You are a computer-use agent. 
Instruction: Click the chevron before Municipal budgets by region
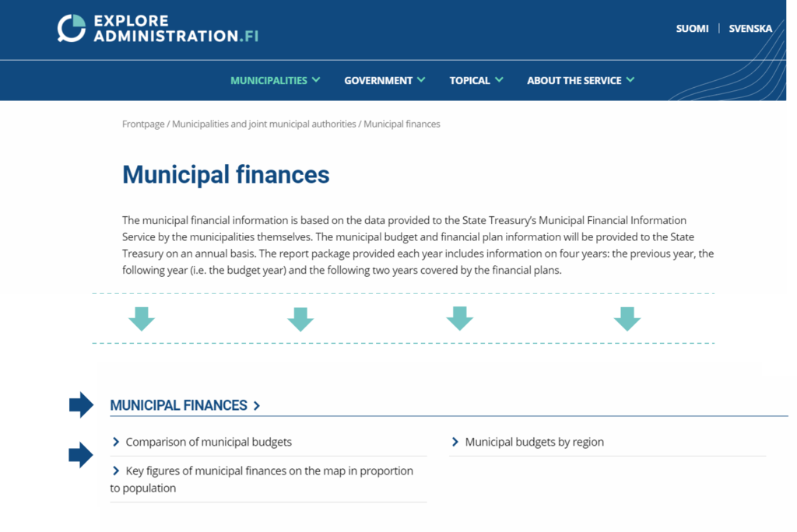[455, 442]
